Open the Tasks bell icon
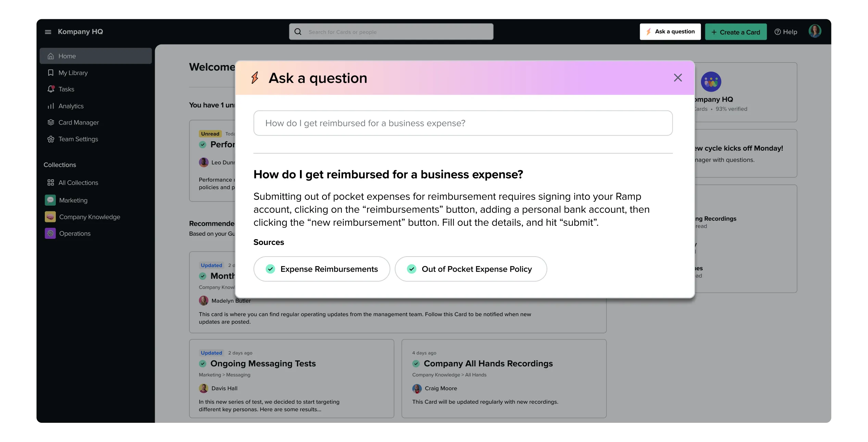868x442 pixels. point(50,89)
